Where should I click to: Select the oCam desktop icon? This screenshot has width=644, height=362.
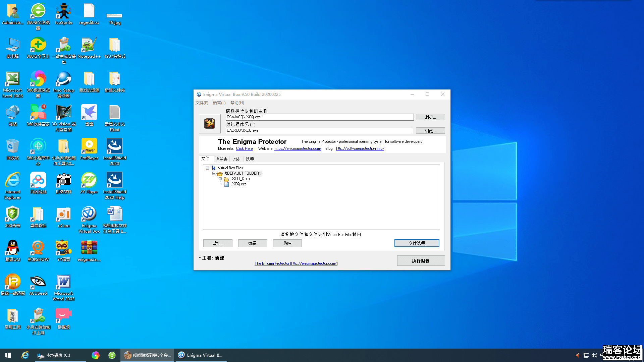point(64,217)
